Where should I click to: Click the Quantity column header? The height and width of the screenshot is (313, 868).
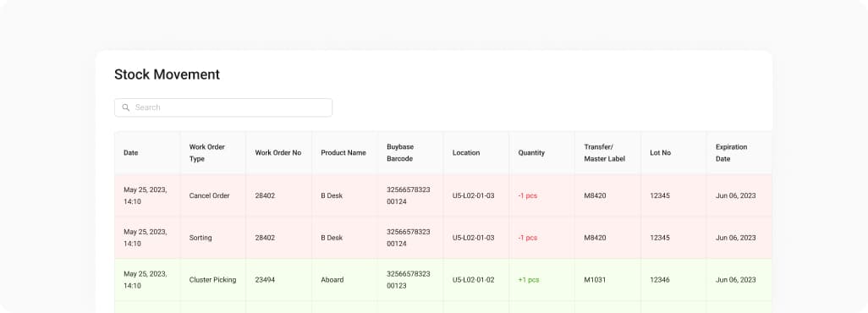pos(531,153)
